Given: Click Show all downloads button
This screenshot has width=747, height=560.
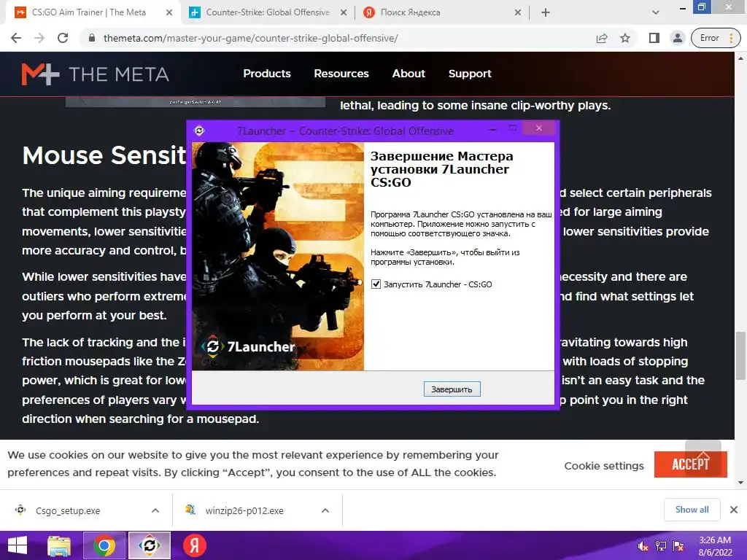Looking at the screenshot, I should coord(692,510).
